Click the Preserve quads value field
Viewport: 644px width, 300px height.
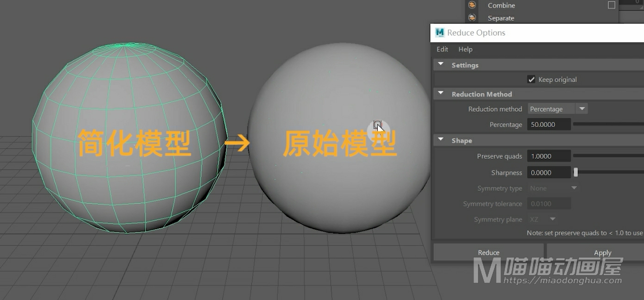coord(549,156)
